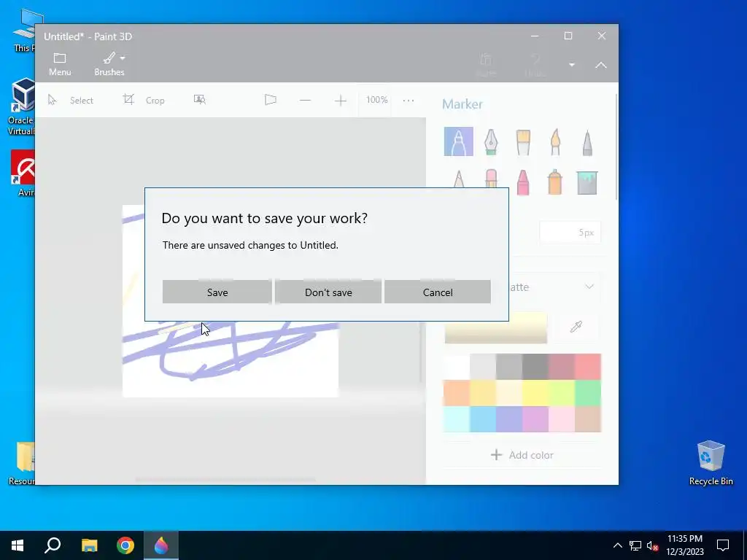Expand the material dropdown chevron

click(x=589, y=287)
